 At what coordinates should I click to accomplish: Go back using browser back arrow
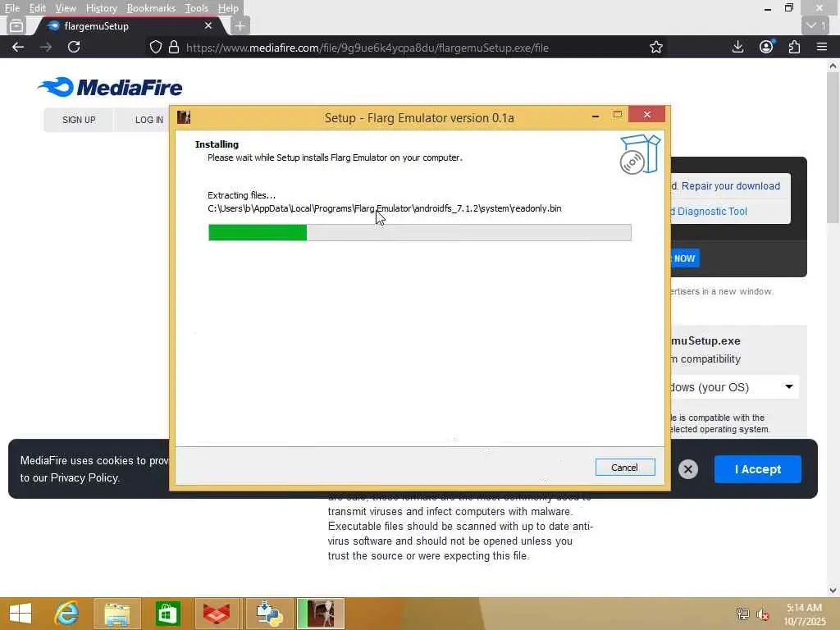(x=18, y=47)
